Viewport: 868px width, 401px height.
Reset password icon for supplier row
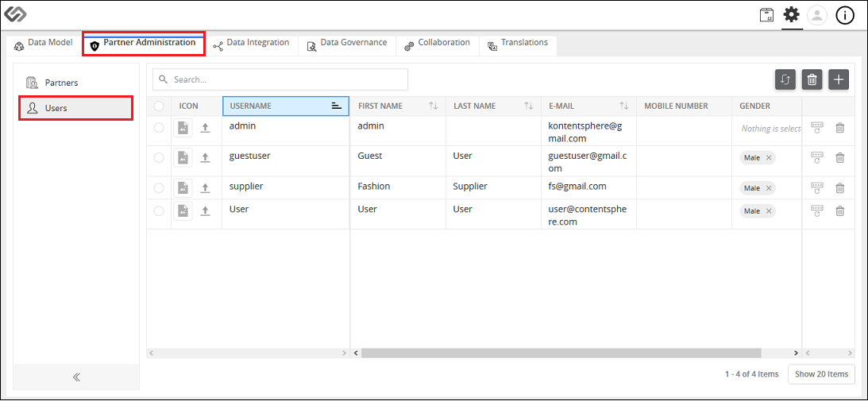click(x=817, y=188)
